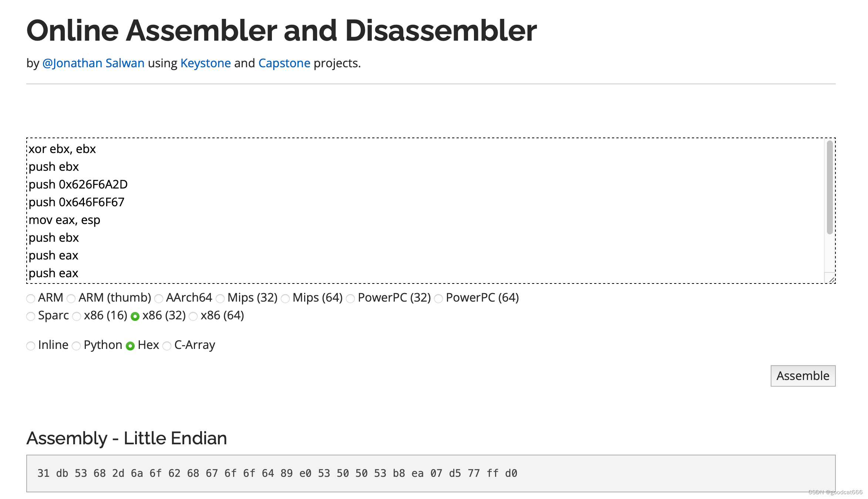
Task: Select PowerPC 64 architecture option
Action: [440, 298]
